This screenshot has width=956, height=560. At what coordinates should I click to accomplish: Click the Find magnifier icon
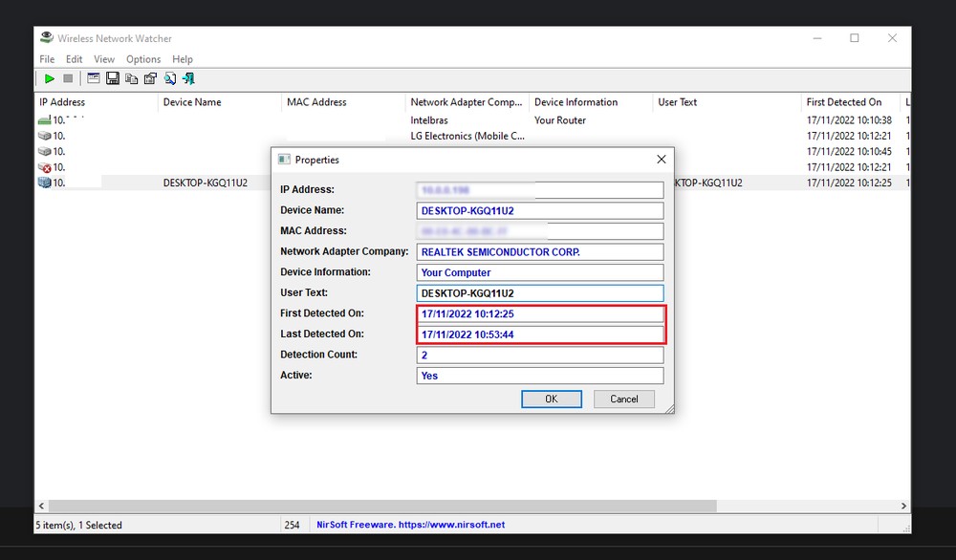[x=170, y=78]
